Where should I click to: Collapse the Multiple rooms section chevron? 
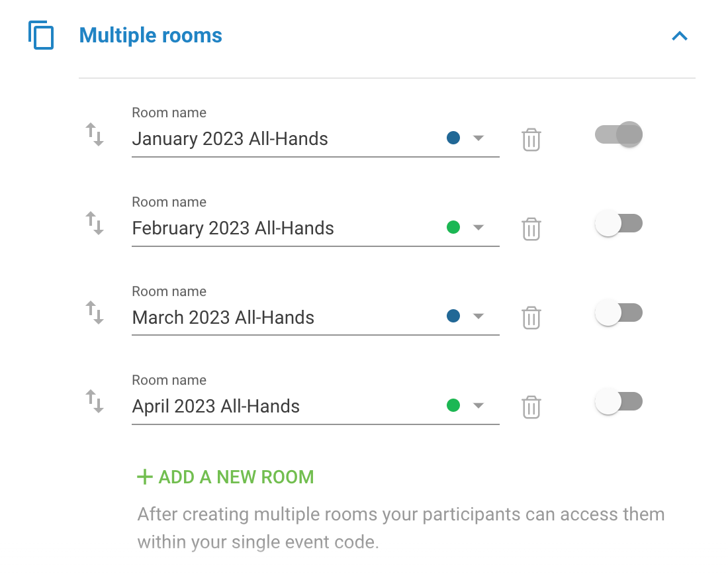point(680,36)
